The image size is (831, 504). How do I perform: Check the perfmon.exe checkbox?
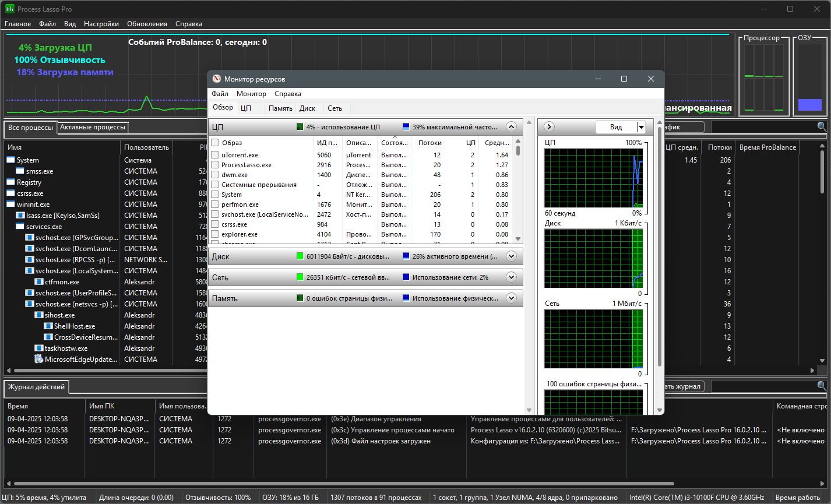tap(215, 205)
